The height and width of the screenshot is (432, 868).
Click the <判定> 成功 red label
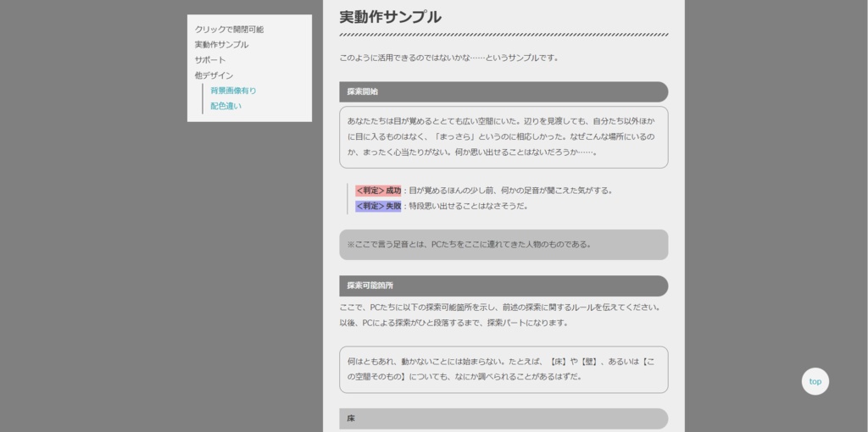378,191
